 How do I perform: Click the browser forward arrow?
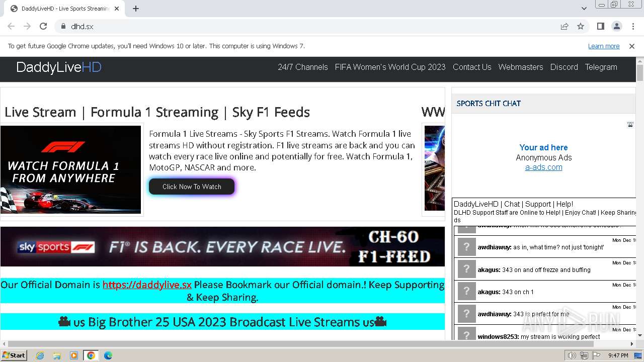click(x=27, y=26)
